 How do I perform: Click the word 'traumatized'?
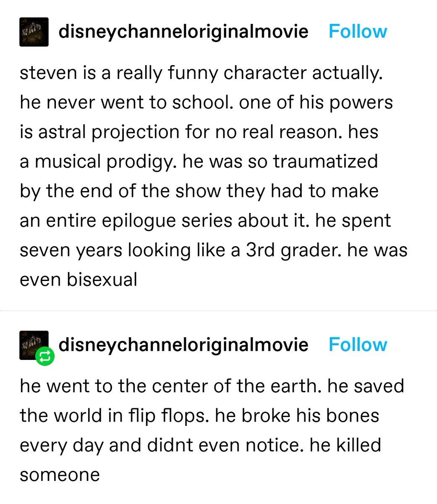coord(326,162)
